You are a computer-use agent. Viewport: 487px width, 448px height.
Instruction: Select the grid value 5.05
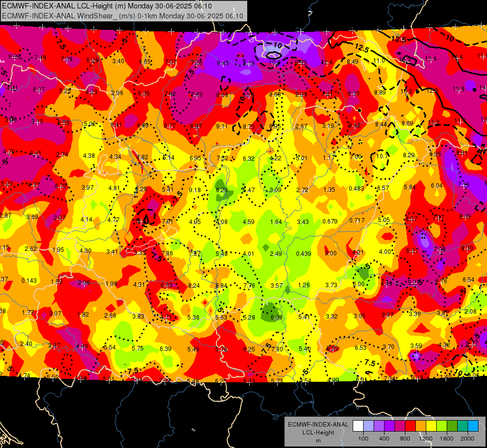point(384,220)
